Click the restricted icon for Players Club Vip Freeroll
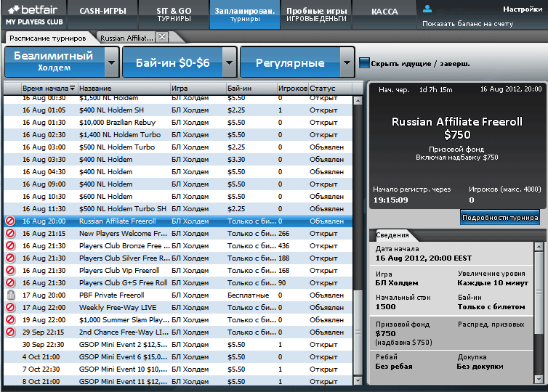 (x=10, y=270)
